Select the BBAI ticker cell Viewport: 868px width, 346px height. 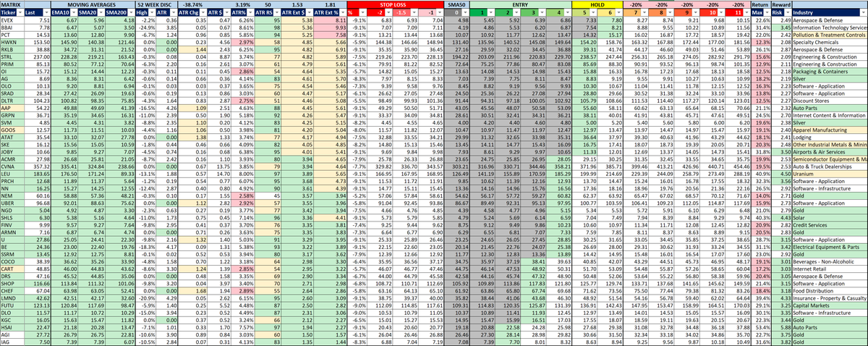click(x=12, y=29)
